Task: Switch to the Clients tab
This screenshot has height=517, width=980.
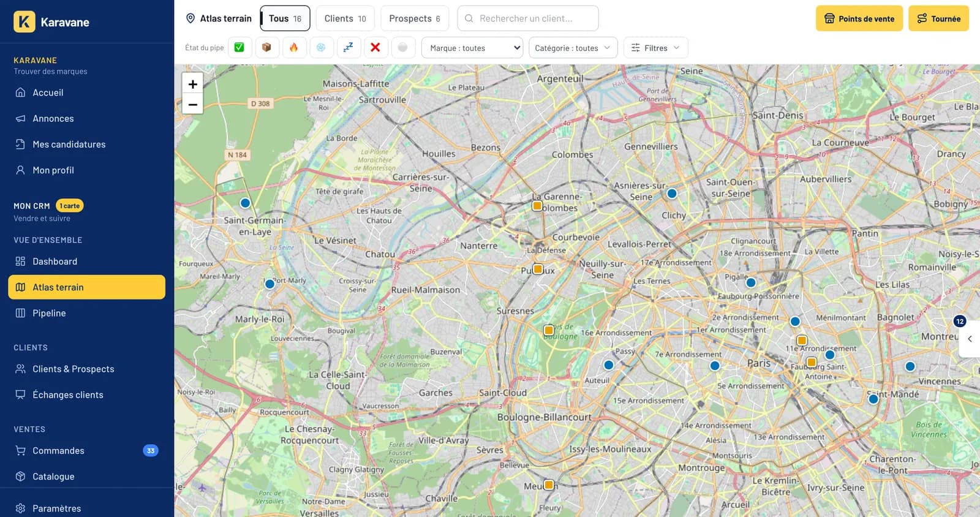Action: pos(345,18)
